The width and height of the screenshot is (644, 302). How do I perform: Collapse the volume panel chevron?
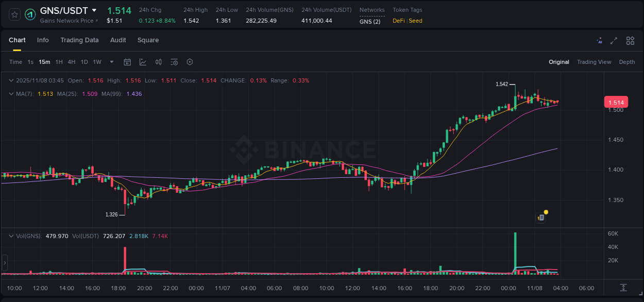pos(11,236)
